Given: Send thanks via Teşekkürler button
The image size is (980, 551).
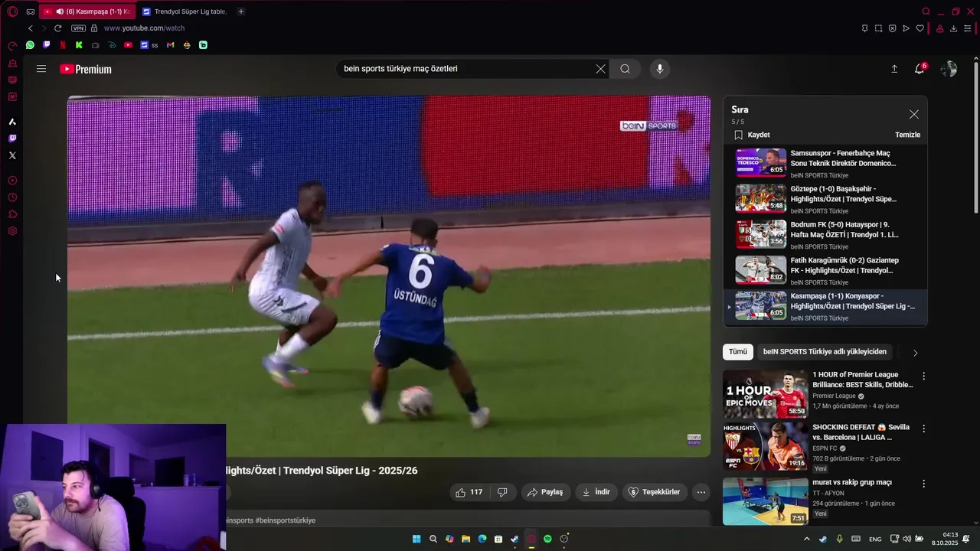Looking at the screenshot, I should 655,492.
